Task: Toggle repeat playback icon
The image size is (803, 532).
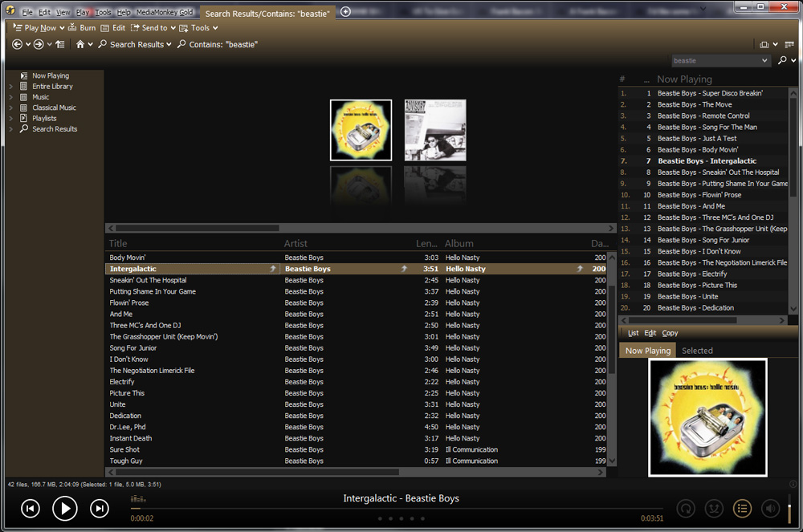Action: coord(687,509)
